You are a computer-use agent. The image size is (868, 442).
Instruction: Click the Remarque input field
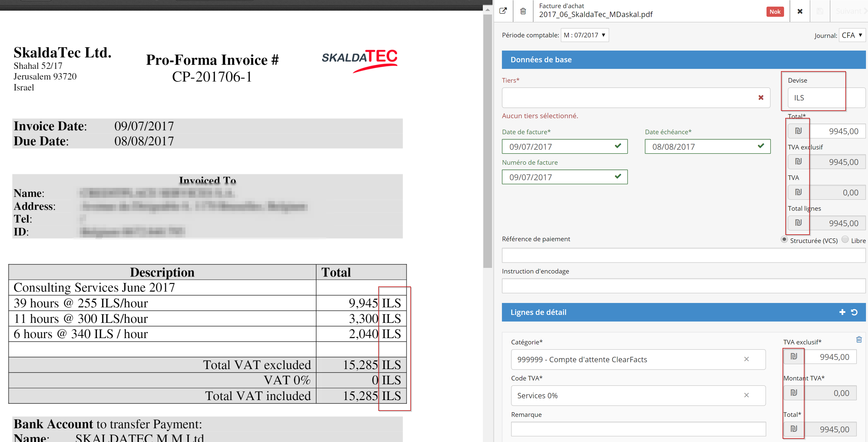point(638,429)
